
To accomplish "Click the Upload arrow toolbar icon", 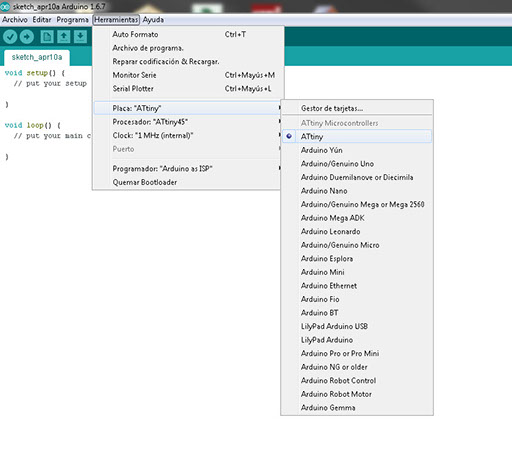I will pyautogui.click(x=27, y=36).
